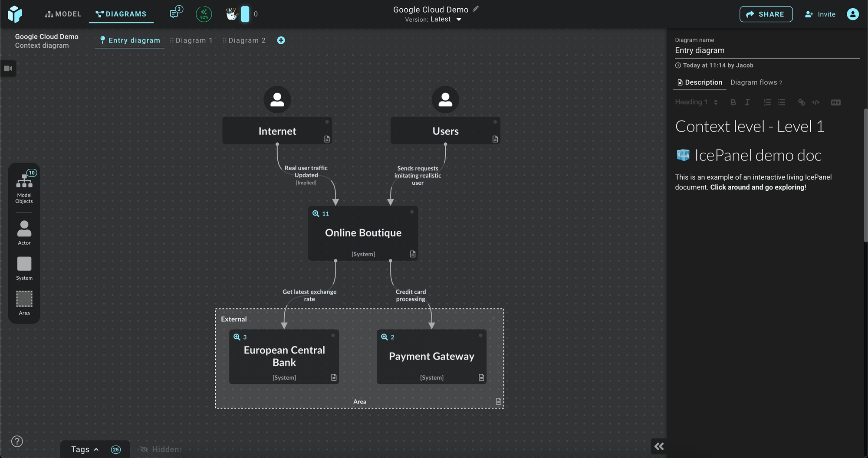The image size is (868, 458).
Task: Click the right panel scrollbar
Action: coord(865,176)
